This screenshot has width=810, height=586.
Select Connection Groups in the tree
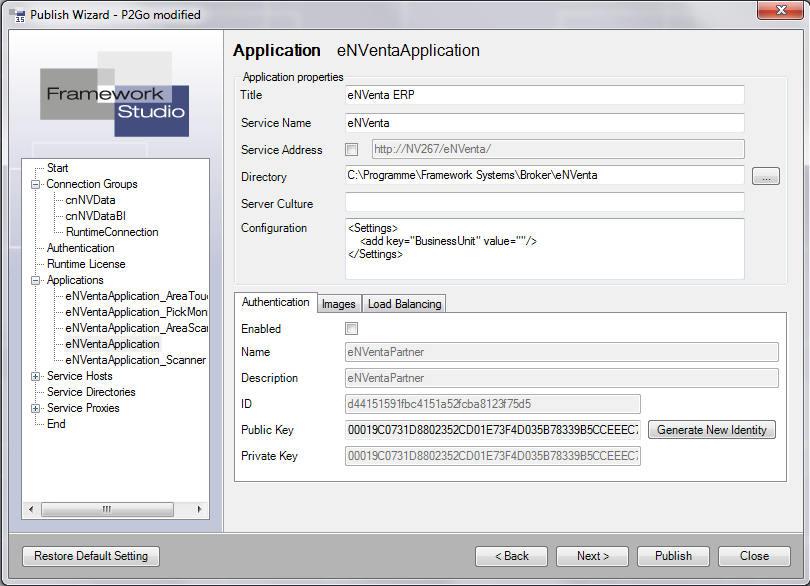[x=92, y=184]
